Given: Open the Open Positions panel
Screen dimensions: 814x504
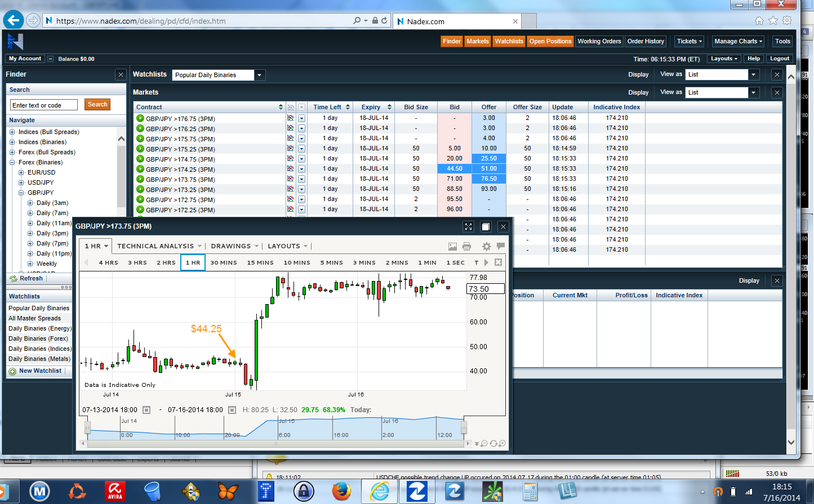Looking at the screenshot, I should point(550,41).
